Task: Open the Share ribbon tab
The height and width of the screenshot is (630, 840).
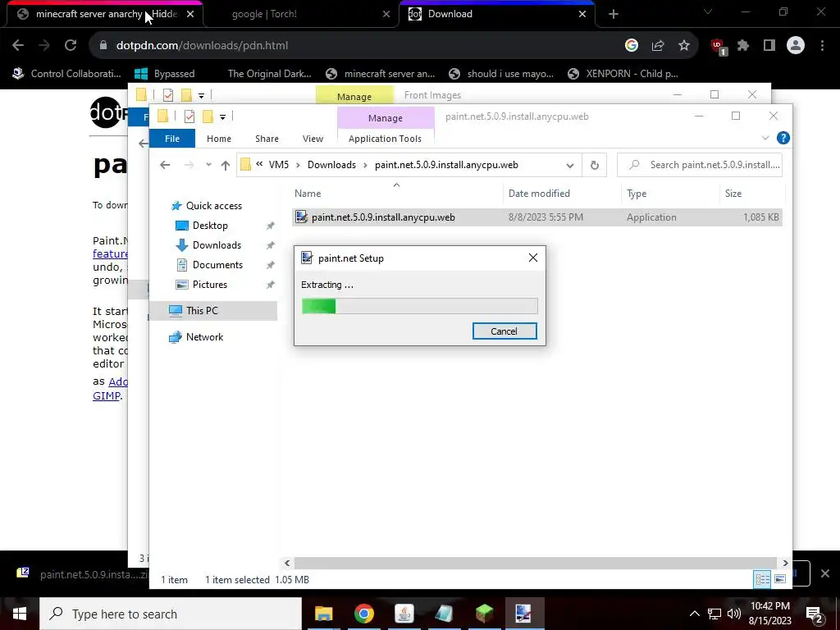Action: point(267,138)
